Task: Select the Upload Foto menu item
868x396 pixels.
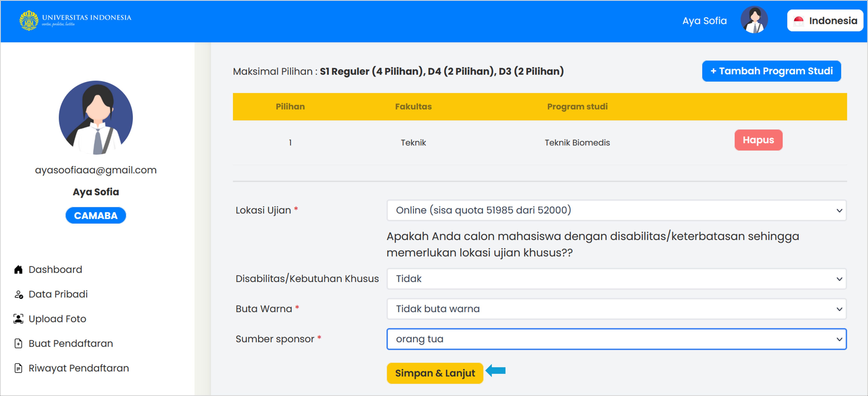Action: 57,318
